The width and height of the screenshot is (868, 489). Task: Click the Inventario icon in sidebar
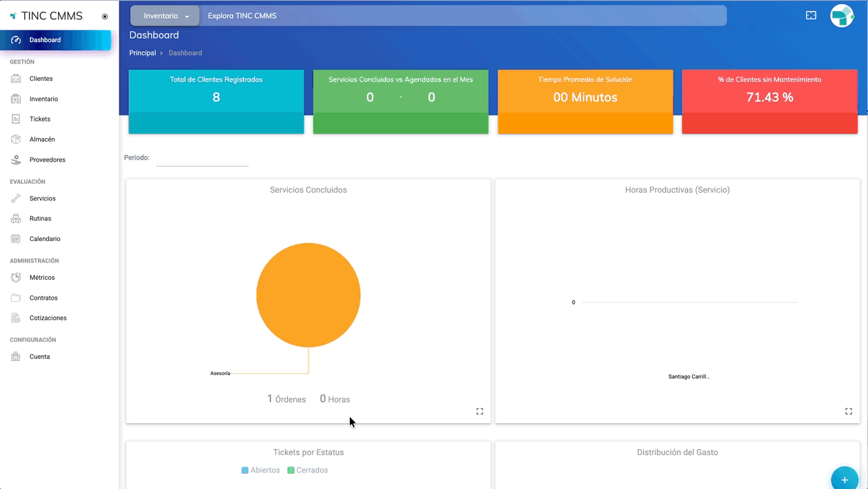pos(16,99)
